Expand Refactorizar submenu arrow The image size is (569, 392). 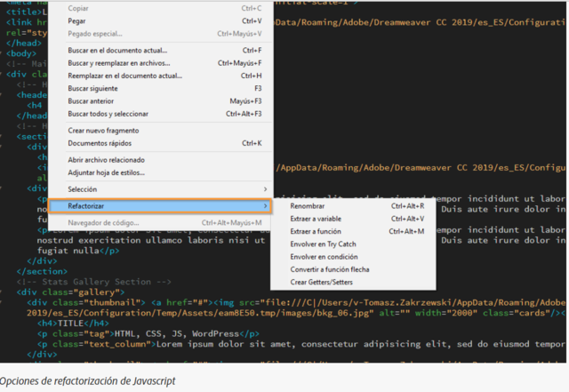265,206
